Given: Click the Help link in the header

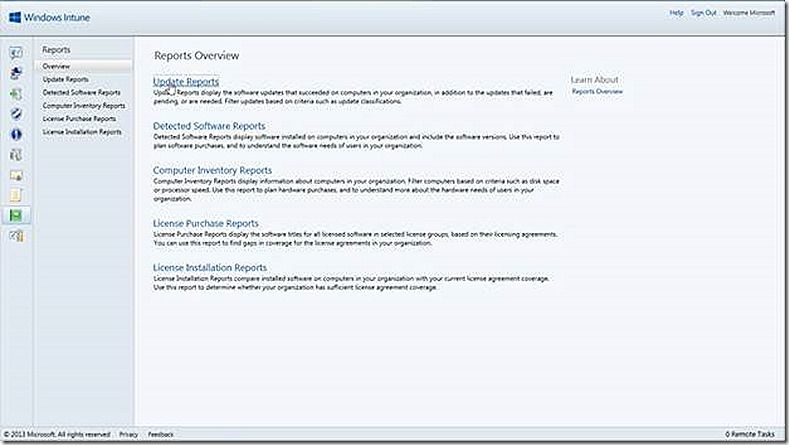Looking at the screenshot, I should click(676, 13).
